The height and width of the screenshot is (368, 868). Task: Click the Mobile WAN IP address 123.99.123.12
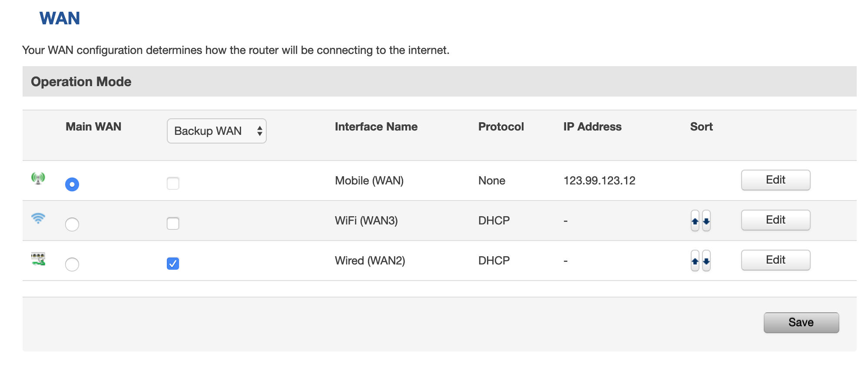599,181
